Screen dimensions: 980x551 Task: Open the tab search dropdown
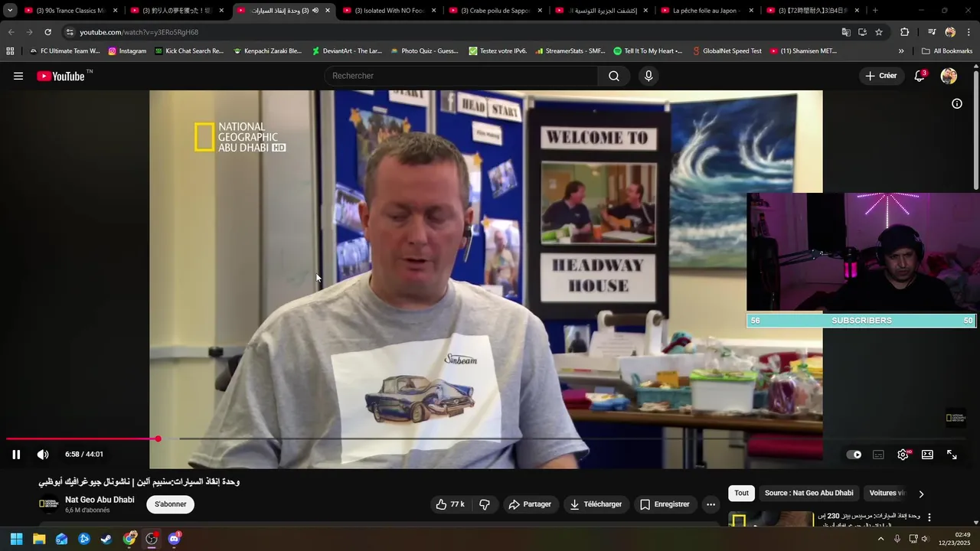point(10,11)
